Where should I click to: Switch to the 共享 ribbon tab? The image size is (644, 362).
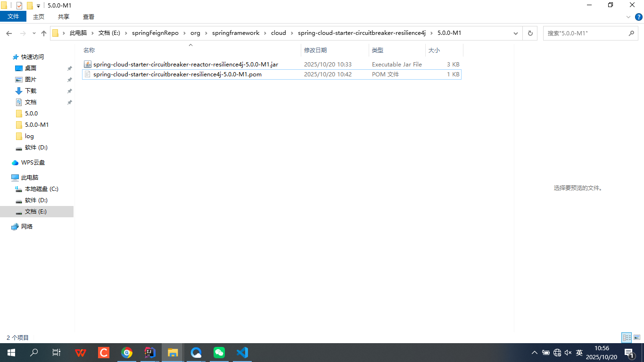[x=64, y=16]
